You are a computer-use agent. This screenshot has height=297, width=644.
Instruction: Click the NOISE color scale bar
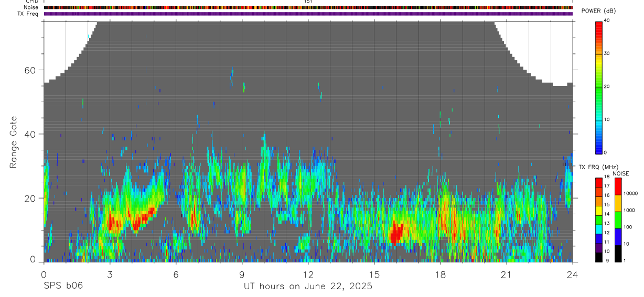(x=618, y=219)
